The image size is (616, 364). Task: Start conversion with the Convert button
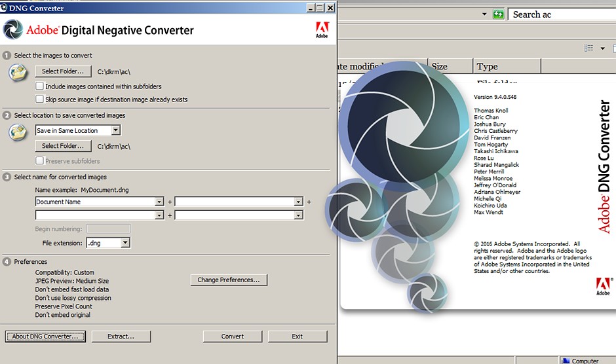coord(233,337)
